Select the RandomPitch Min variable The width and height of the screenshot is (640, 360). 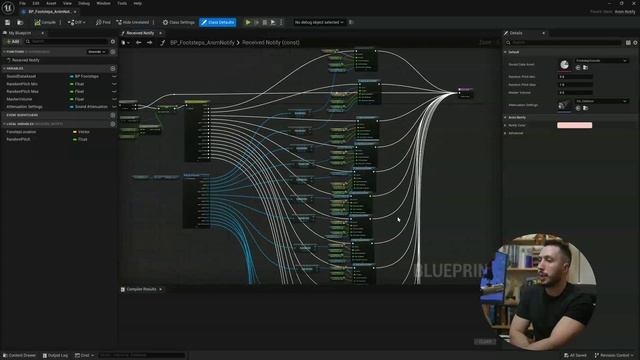(x=22, y=84)
